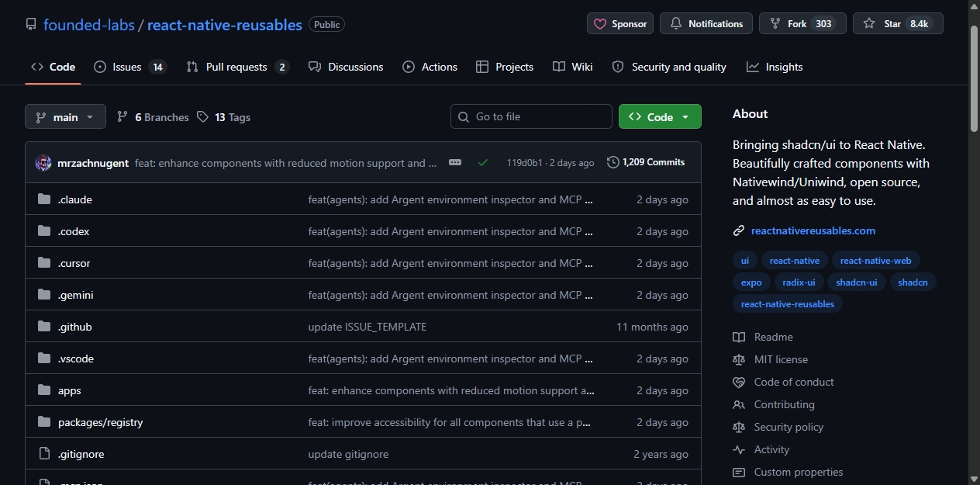Open the packages/registry folder
The width and height of the screenshot is (980, 485).
(101, 422)
